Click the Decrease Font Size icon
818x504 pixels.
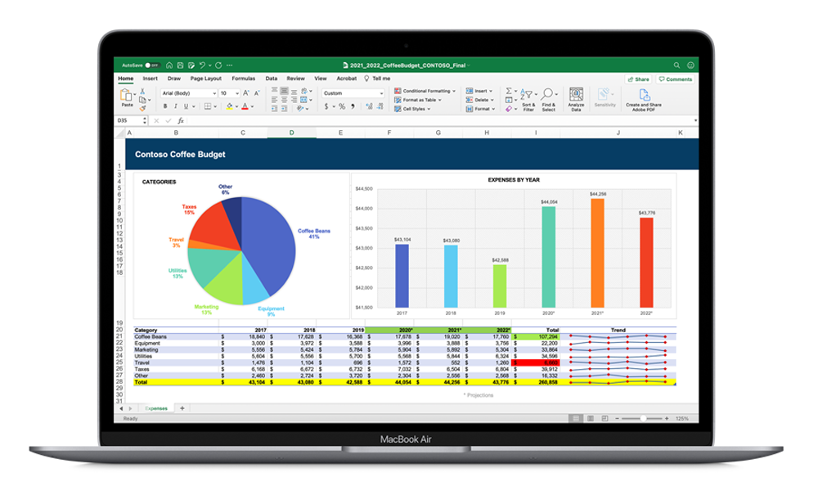click(257, 93)
